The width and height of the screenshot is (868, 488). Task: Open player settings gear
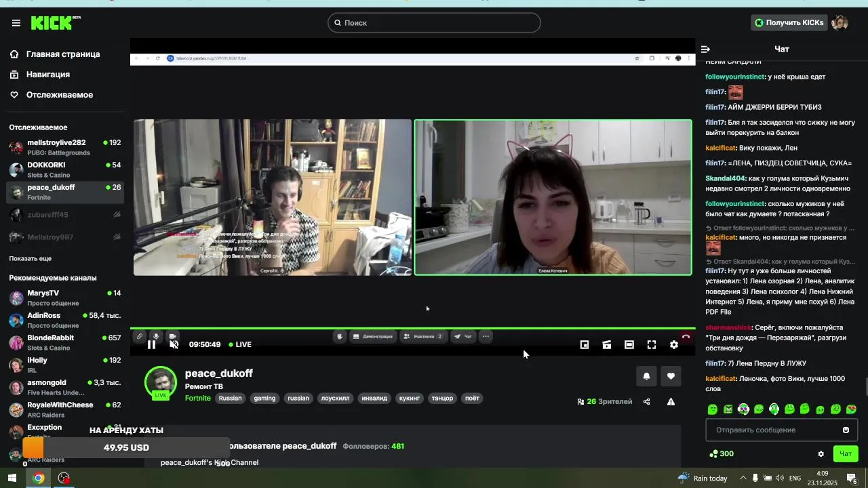point(674,344)
